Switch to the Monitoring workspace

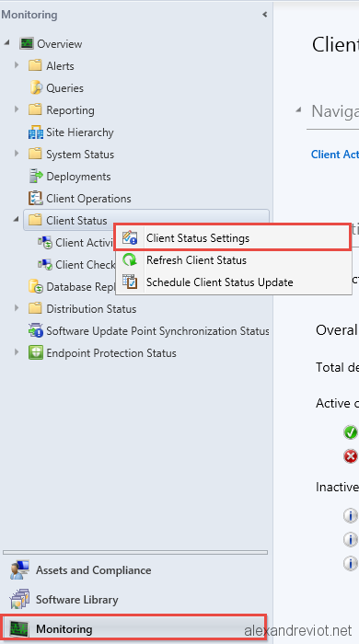134,628
